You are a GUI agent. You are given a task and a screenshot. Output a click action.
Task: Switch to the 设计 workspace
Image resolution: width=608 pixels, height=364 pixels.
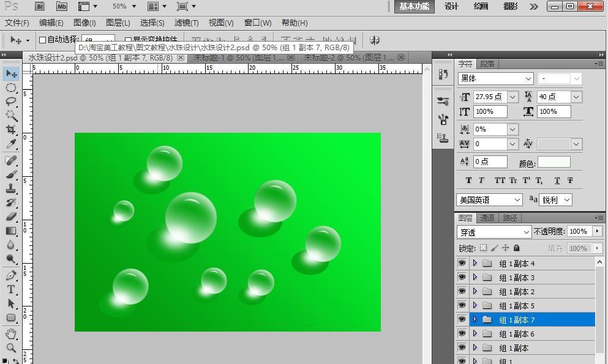451,6
